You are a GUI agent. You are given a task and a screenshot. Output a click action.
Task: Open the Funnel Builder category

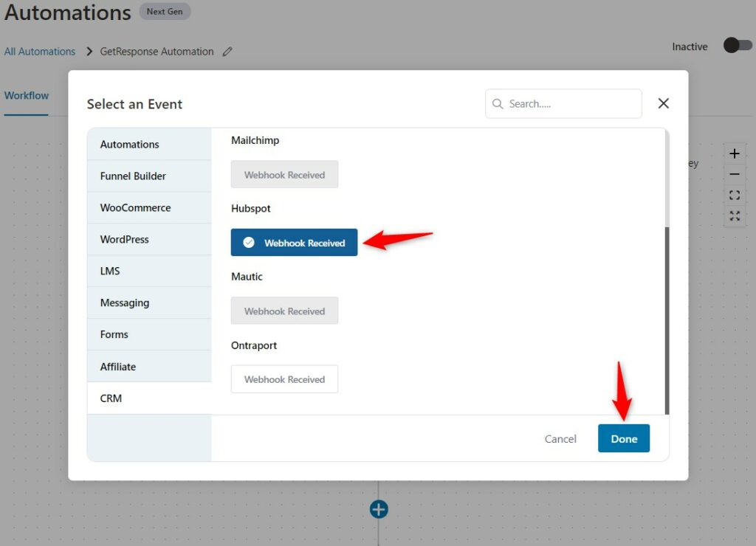149,176
